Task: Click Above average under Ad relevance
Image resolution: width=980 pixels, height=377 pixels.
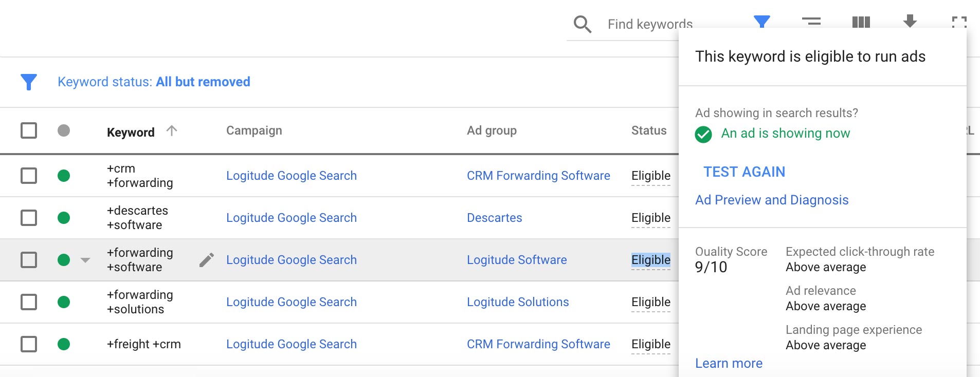Action: pos(826,306)
